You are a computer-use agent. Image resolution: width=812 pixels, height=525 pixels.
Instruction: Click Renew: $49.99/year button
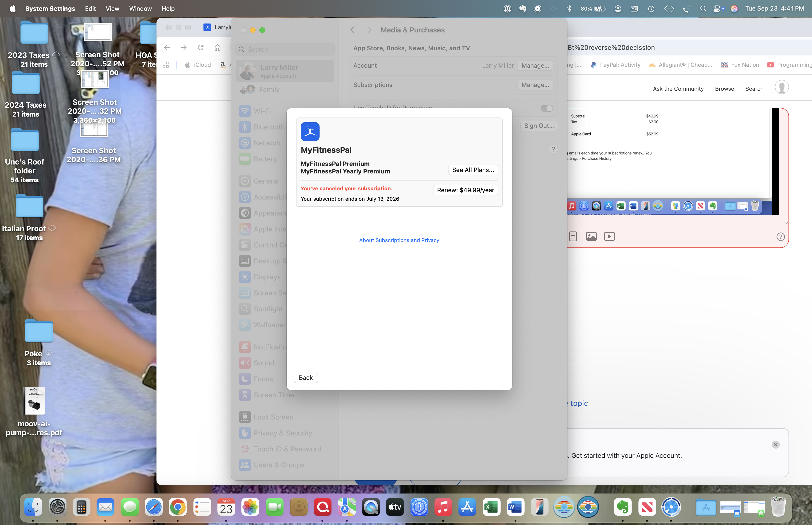(x=465, y=190)
